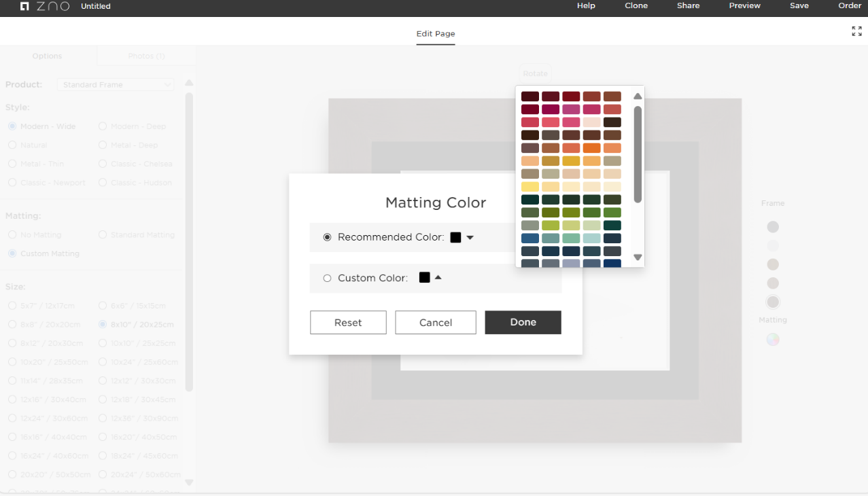Pick the steel blue color swatch
This screenshot has width=868, height=496.
tap(530, 238)
